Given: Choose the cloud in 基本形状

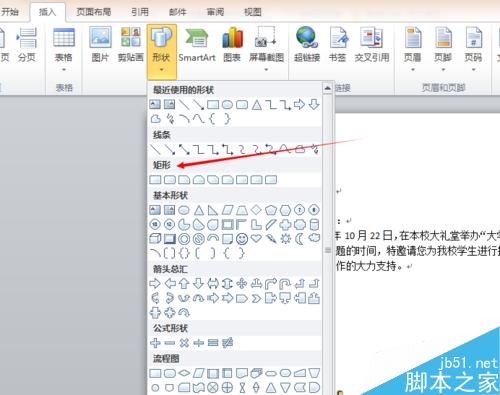Looking at the screenshot, I should (314, 238).
